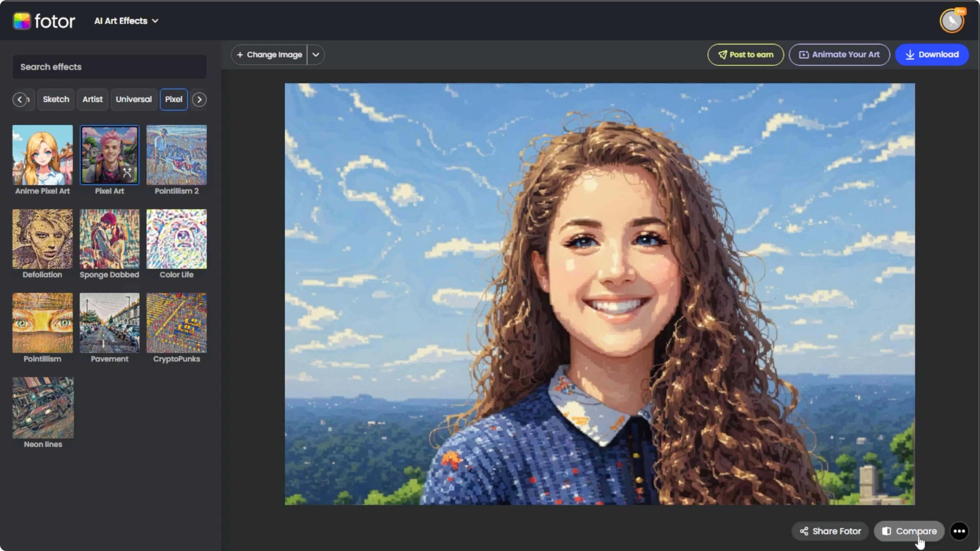This screenshot has height=551, width=980.
Task: Apply the Defoliation effect
Action: 43,239
